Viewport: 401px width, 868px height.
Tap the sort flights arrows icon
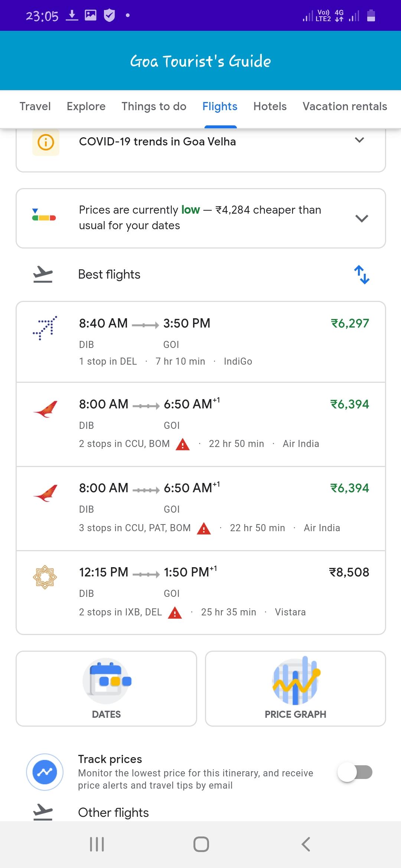(361, 274)
